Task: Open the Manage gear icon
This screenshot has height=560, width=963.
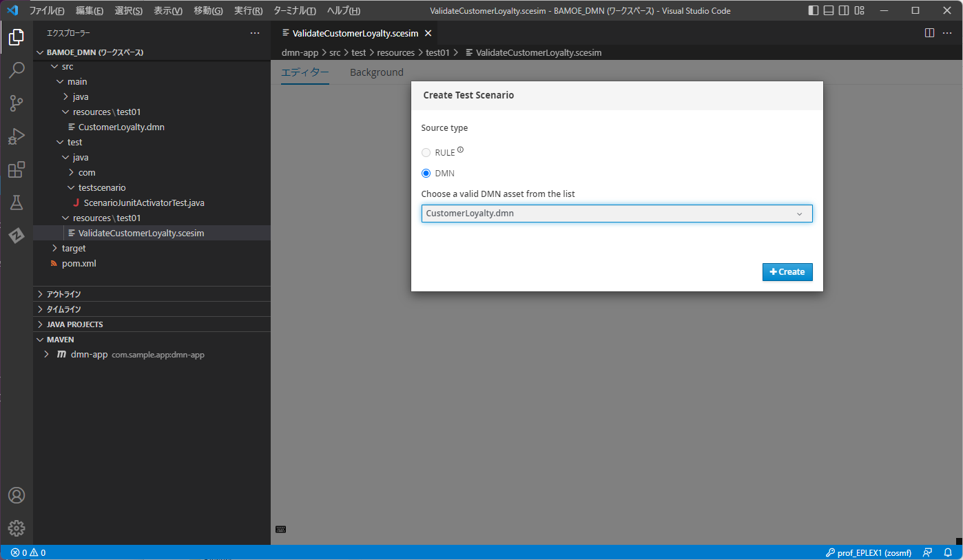Action: [17, 528]
